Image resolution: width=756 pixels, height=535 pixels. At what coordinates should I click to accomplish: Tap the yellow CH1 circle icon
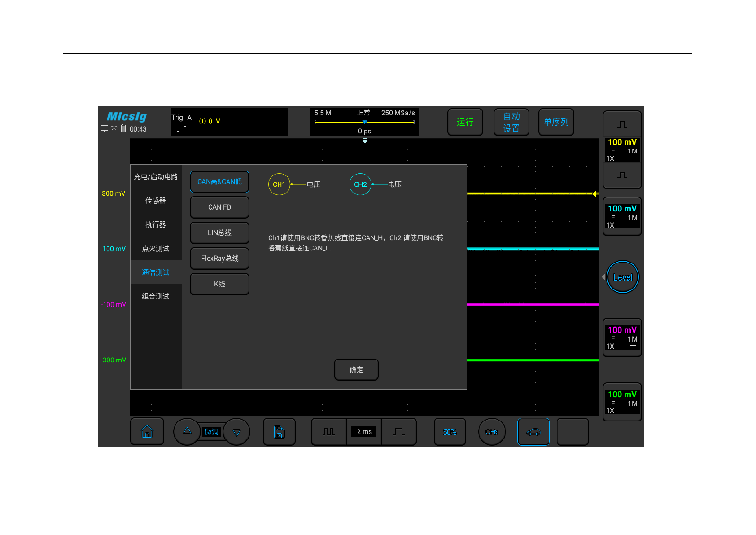(x=279, y=184)
